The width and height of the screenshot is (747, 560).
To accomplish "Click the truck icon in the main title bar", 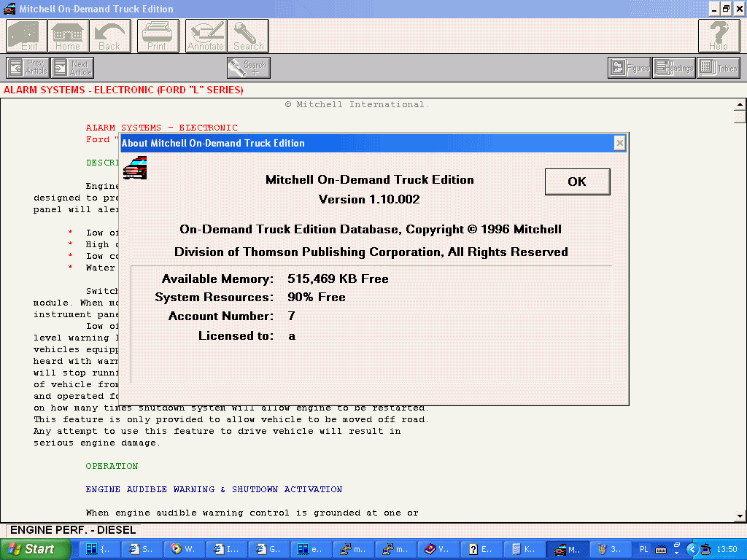I will (x=9, y=9).
